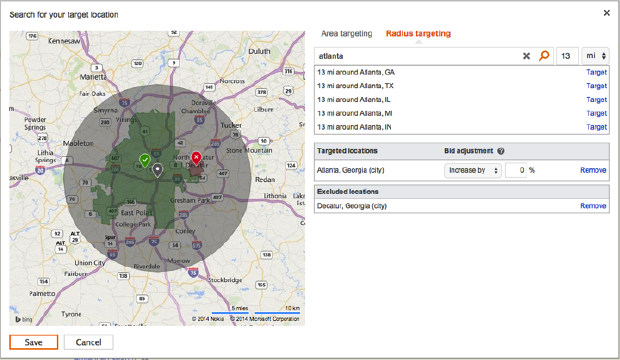Image resolution: width=620 pixels, height=360 pixels.
Task: Click the Bing logo on map
Action: [x=23, y=319]
